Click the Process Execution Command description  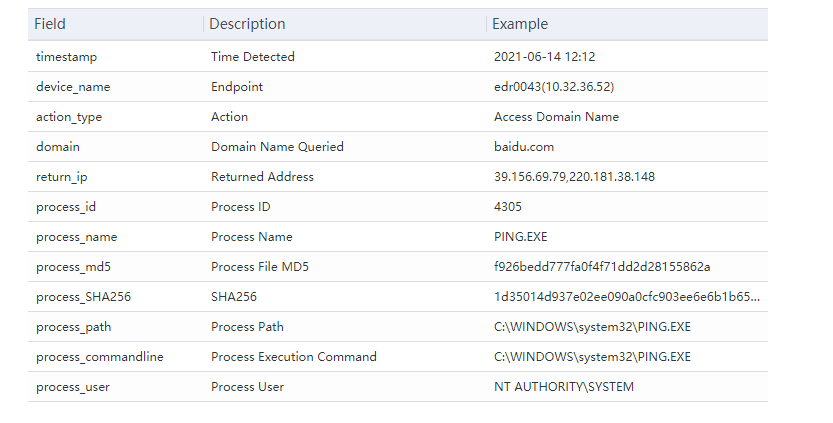click(294, 357)
